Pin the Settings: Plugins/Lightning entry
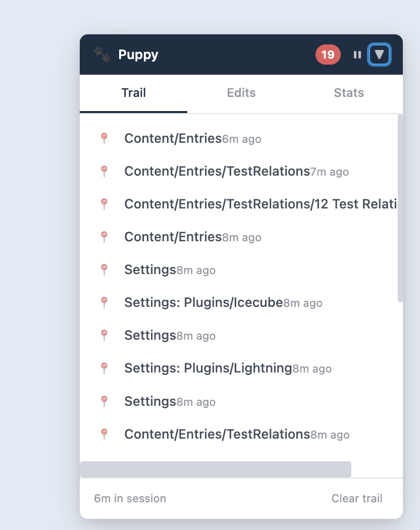 click(104, 368)
